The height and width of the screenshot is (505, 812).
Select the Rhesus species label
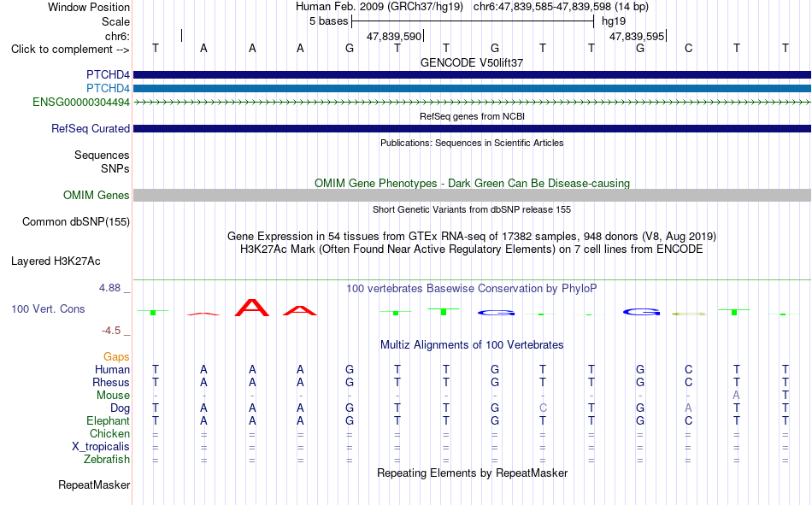[111, 382]
